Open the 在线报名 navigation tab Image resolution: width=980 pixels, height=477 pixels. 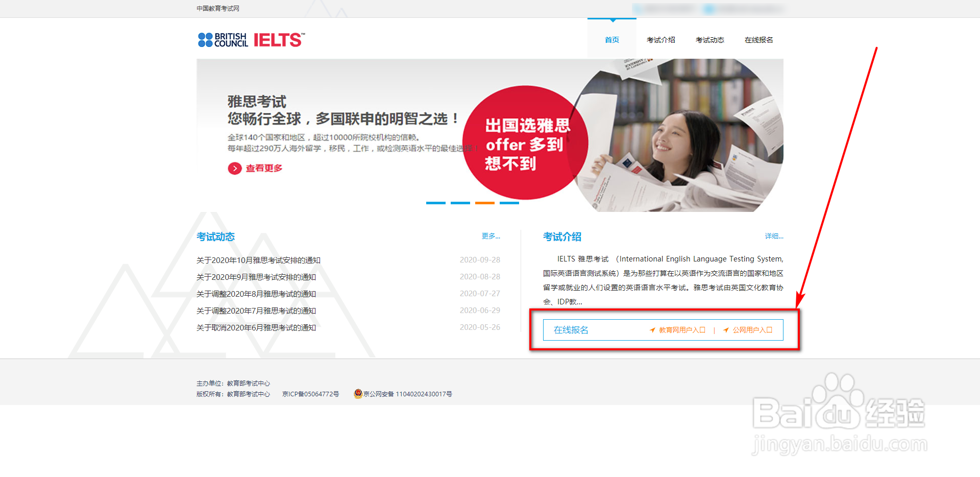(758, 39)
